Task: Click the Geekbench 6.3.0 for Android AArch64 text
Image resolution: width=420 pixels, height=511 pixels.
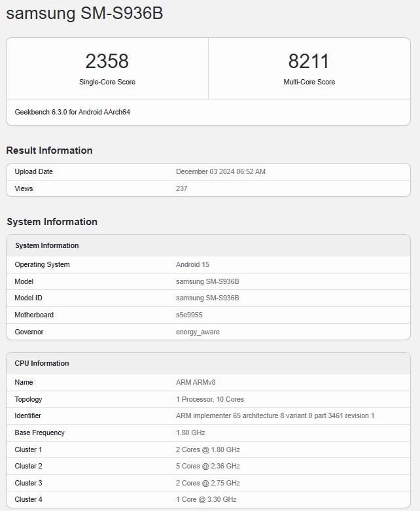Action: (x=72, y=113)
